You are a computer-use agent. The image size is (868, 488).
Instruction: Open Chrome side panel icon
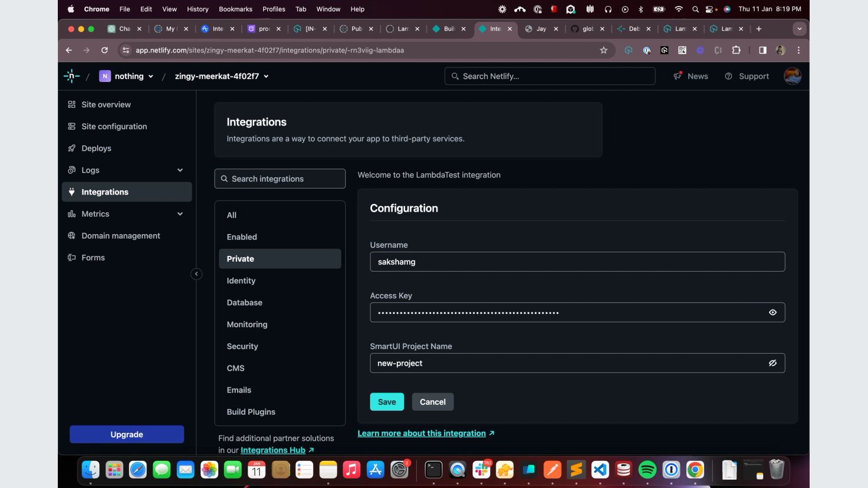762,50
